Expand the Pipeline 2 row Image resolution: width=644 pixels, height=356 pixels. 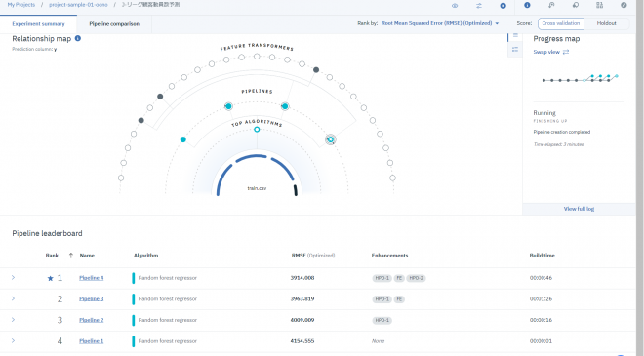[x=13, y=320]
